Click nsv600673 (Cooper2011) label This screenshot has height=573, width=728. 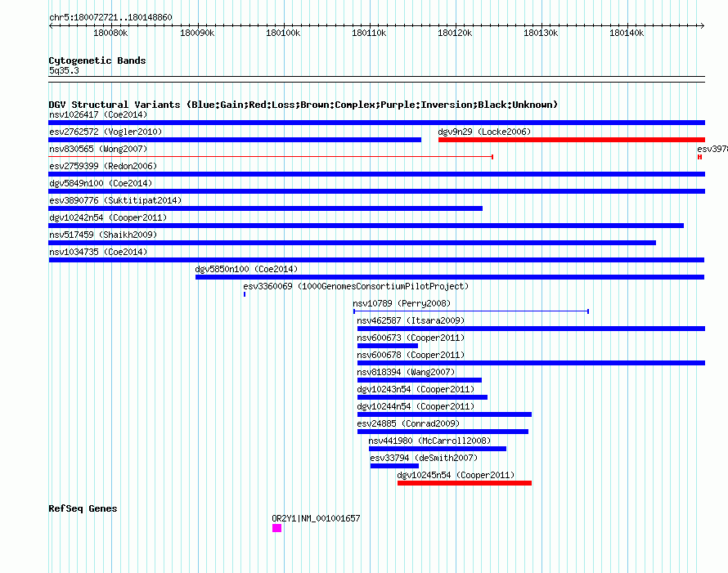pyautogui.click(x=411, y=338)
